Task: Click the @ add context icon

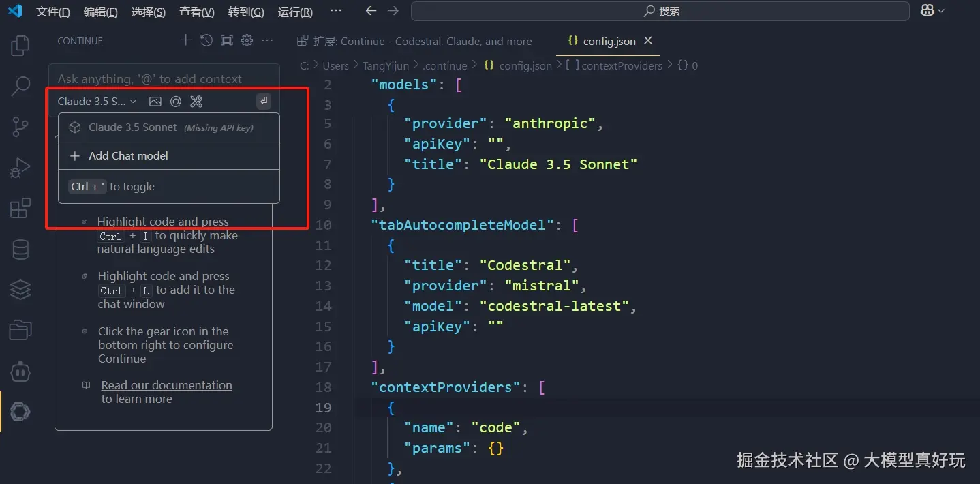Action: [176, 102]
